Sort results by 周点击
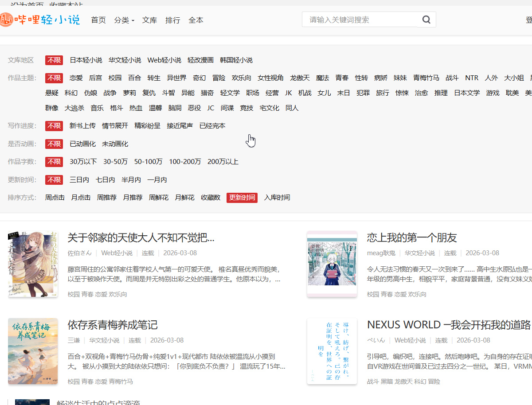 coord(55,198)
